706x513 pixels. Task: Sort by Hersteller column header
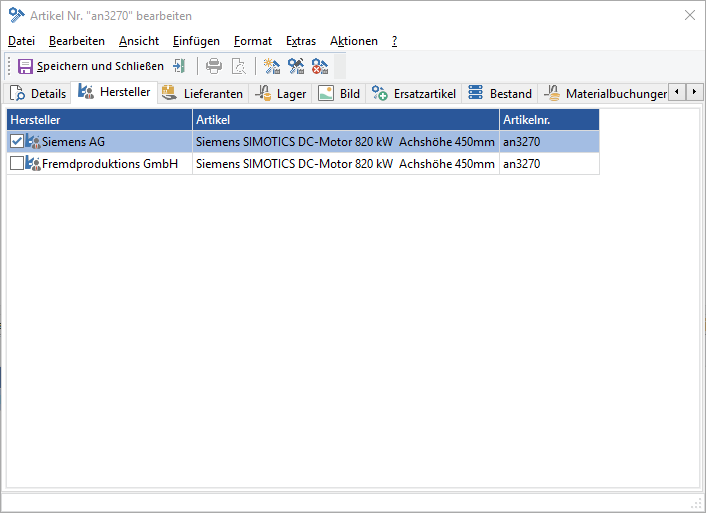(100, 120)
